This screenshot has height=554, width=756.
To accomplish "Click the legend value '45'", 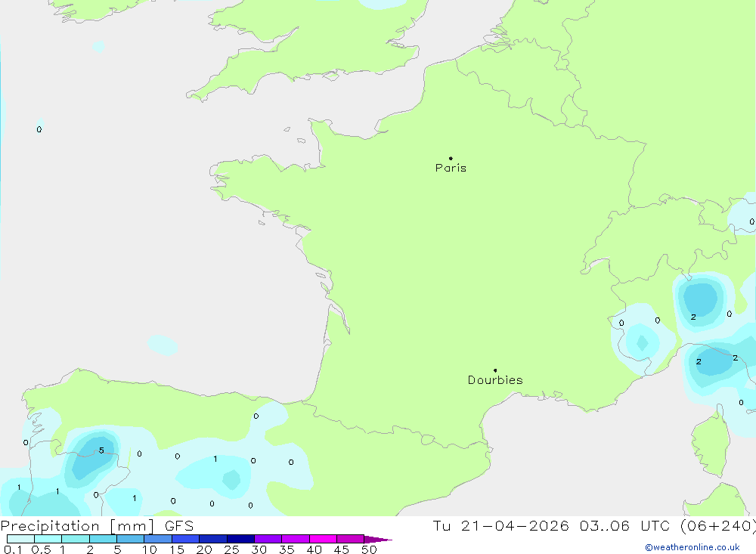I will (x=342, y=549).
